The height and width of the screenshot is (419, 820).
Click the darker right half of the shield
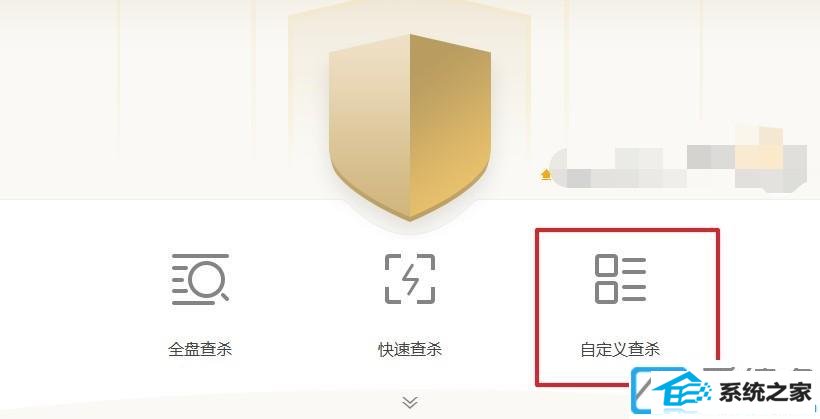point(451,127)
